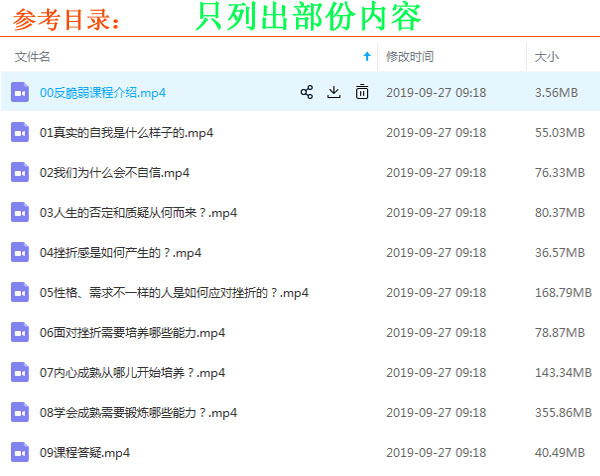Click video icon beside 07内心成熟从哪儿开始培养
The height and width of the screenshot is (476, 600).
19,372
